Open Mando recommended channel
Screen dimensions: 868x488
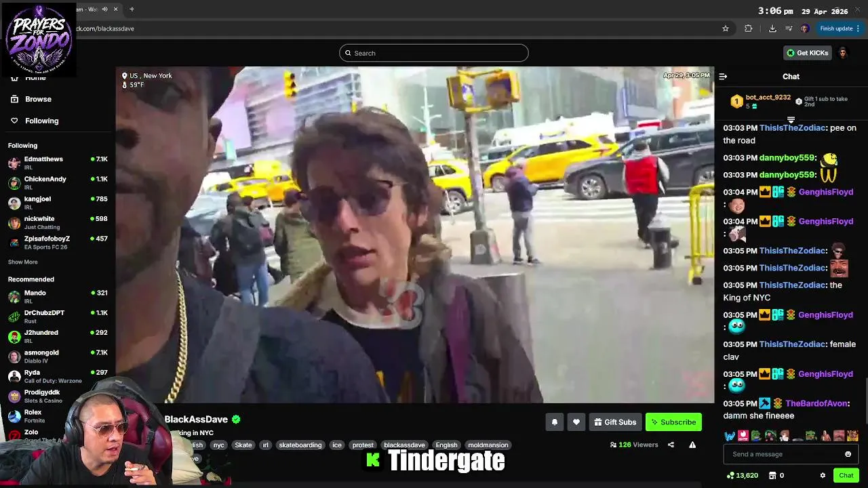[58, 297]
